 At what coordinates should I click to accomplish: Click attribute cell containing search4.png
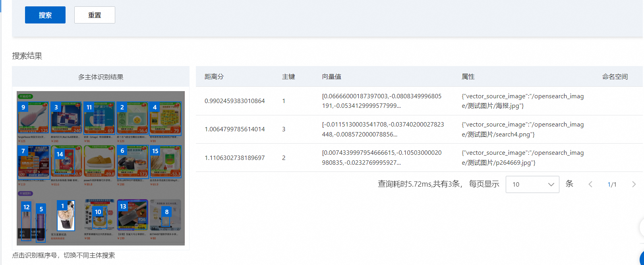(x=523, y=129)
